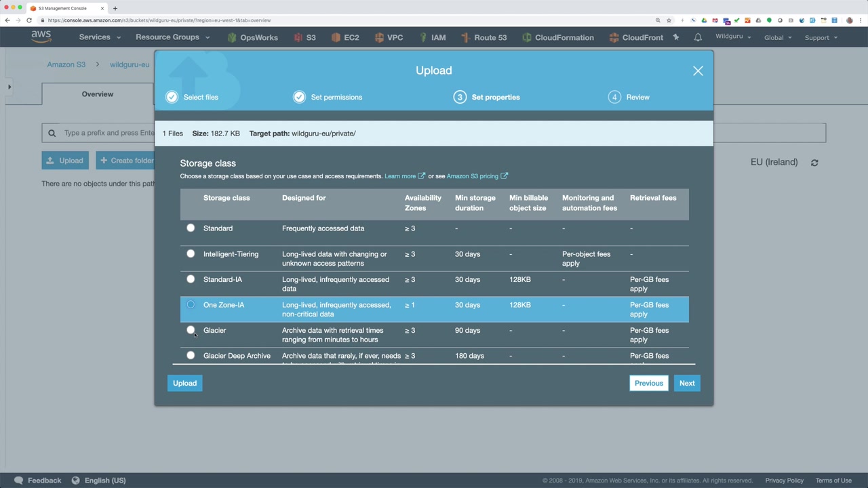Select the Glacier storage class
The height and width of the screenshot is (488, 868).
(x=191, y=330)
